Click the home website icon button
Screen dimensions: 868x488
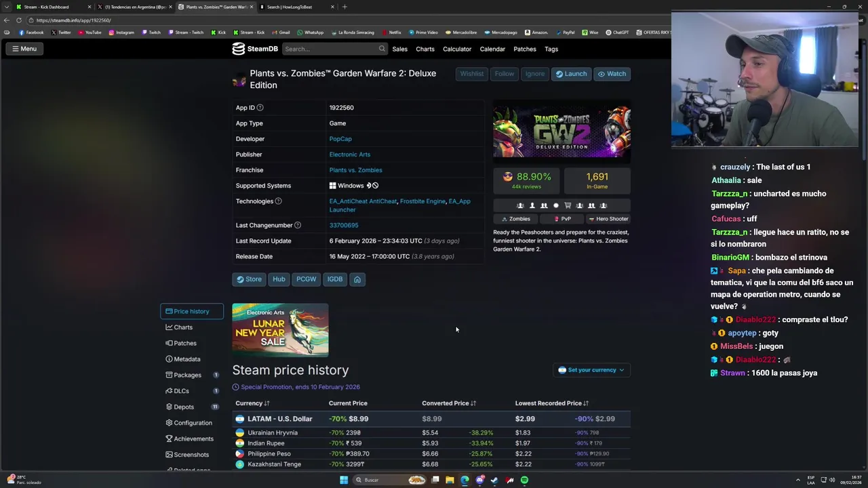click(x=357, y=279)
